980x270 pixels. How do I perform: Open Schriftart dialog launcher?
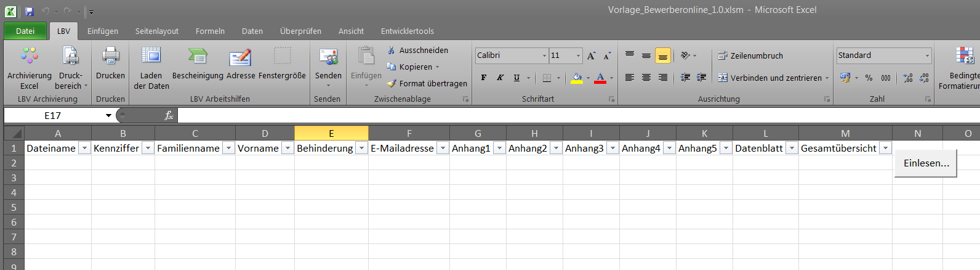612,99
